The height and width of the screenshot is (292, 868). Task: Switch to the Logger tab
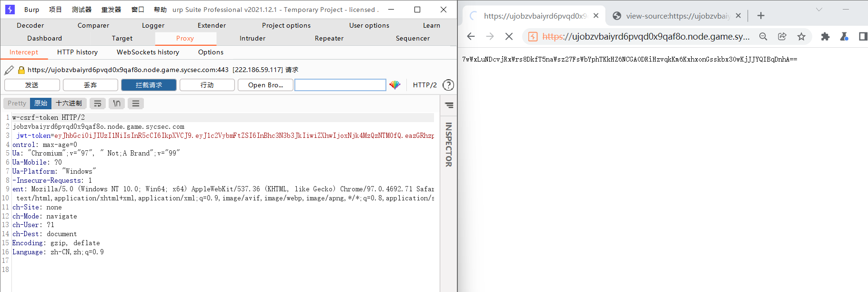(x=153, y=25)
